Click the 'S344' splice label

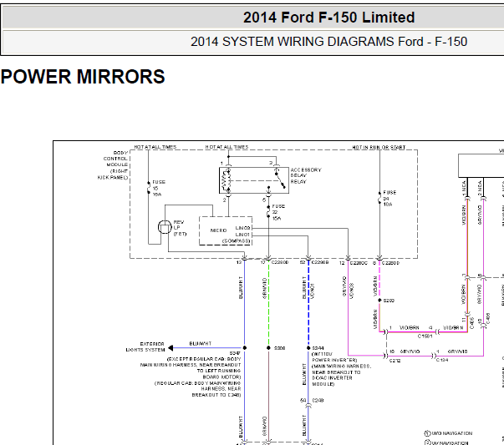pyautogui.click(x=318, y=348)
